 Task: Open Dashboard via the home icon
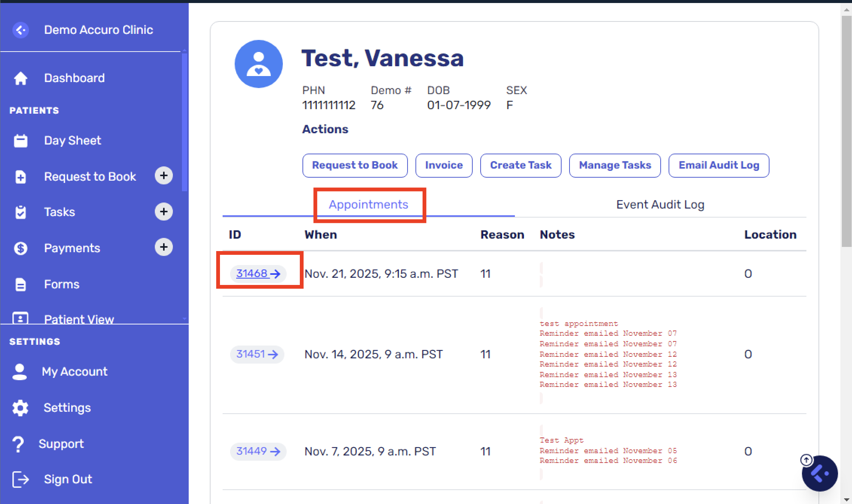(21, 78)
